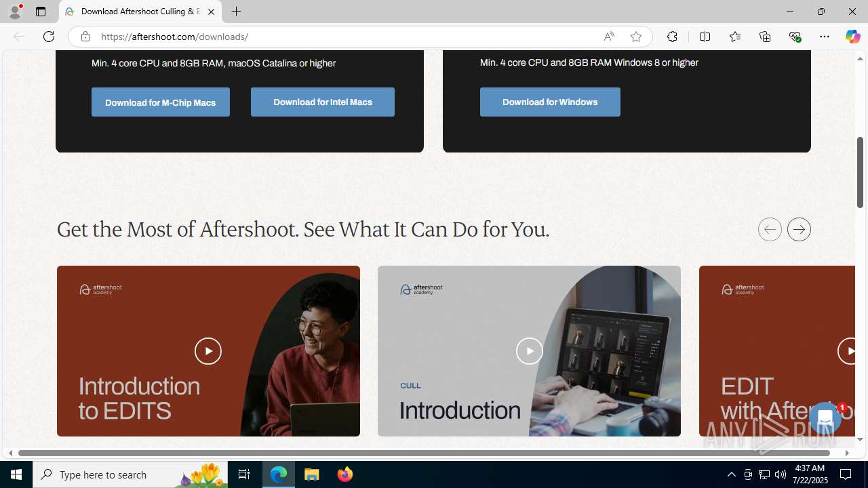
Task: Close the Download Aftershoot tab
Action: click(211, 12)
